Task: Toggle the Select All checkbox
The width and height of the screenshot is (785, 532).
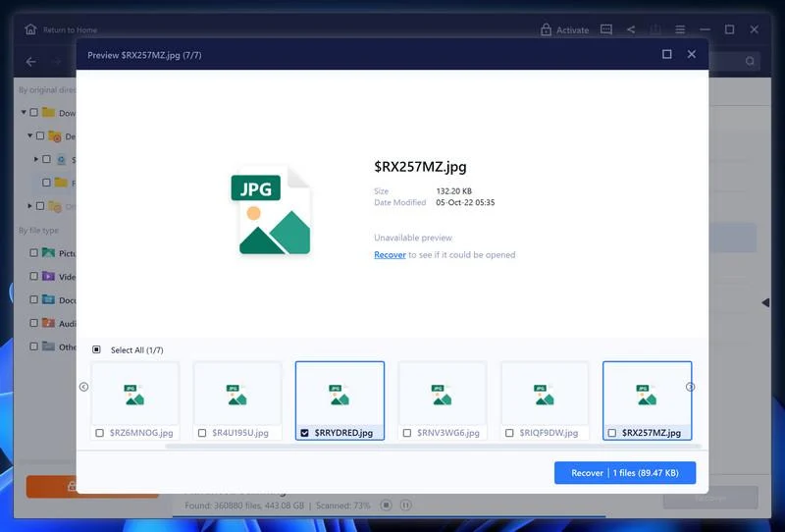Action: click(x=96, y=349)
